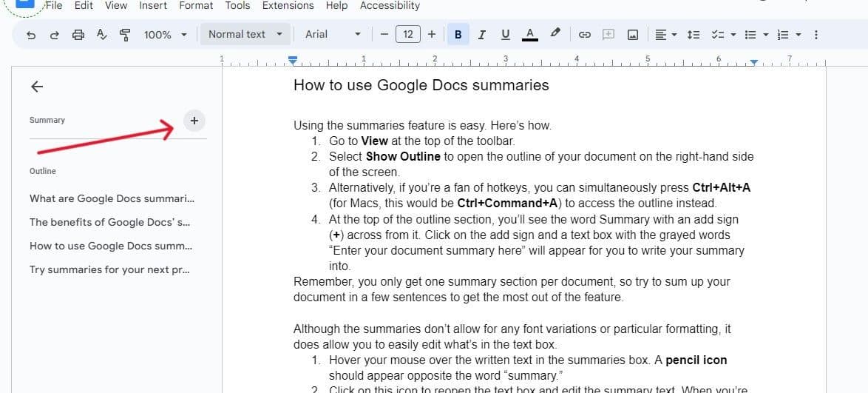Open the text color picker
The height and width of the screenshot is (393, 868).
point(529,34)
